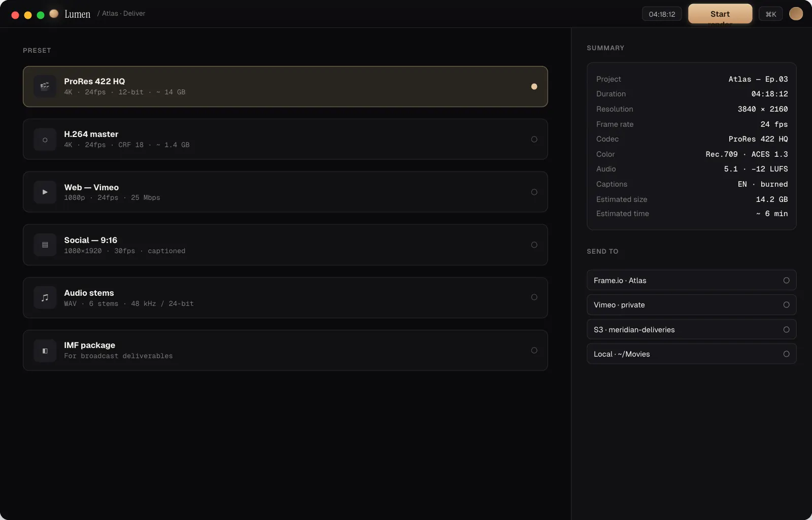This screenshot has width=812, height=520.
Task: Click the Audio stems music note icon
Action: click(45, 298)
